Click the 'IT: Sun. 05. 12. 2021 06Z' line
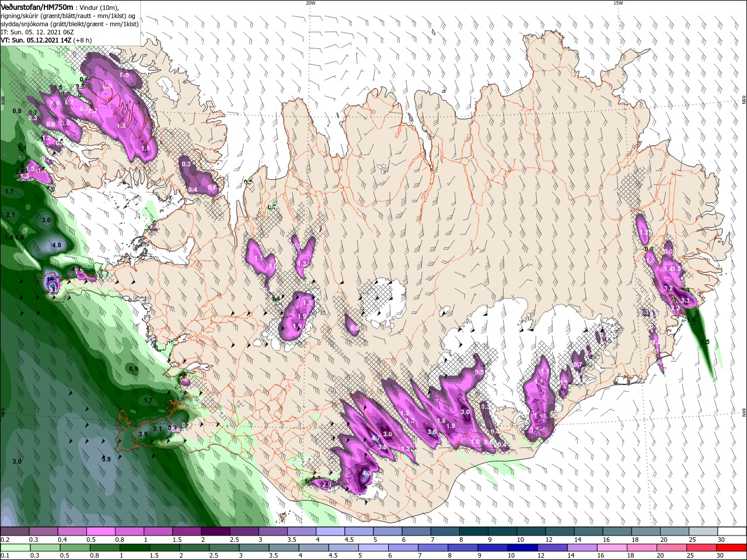This screenshot has width=747, height=560. click(x=36, y=32)
